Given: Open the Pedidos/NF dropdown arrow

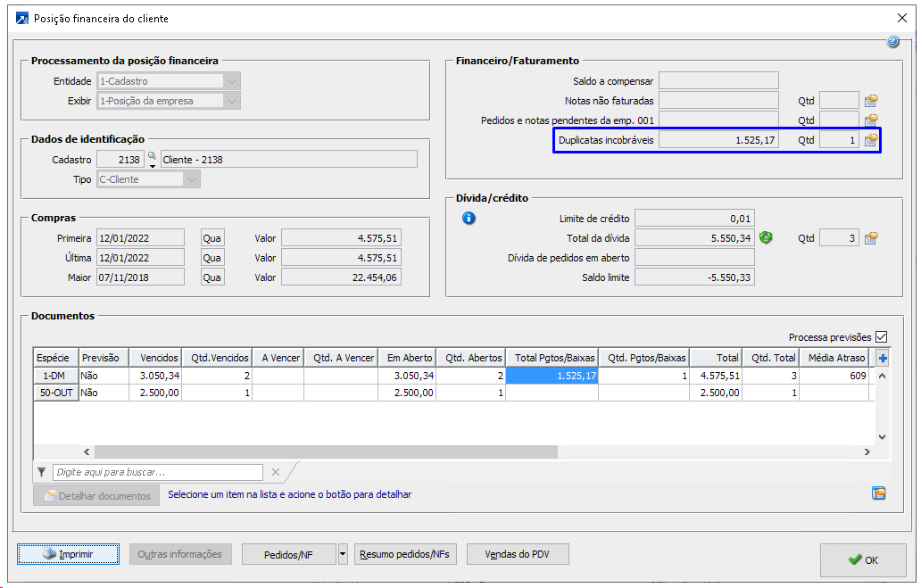Looking at the screenshot, I should tap(343, 554).
